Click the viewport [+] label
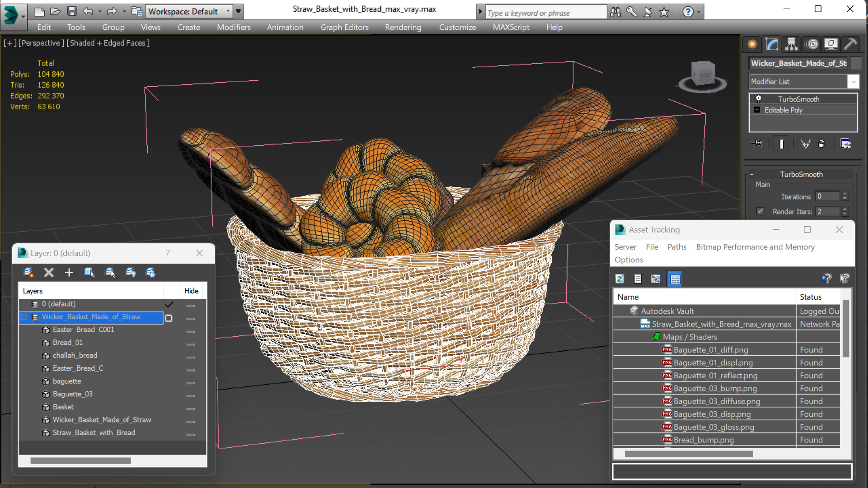 (10, 43)
